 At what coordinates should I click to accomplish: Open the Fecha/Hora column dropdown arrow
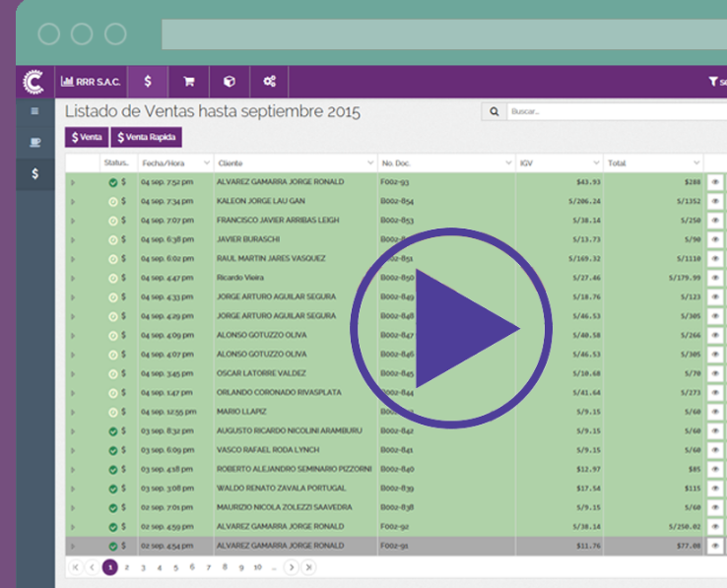207,163
